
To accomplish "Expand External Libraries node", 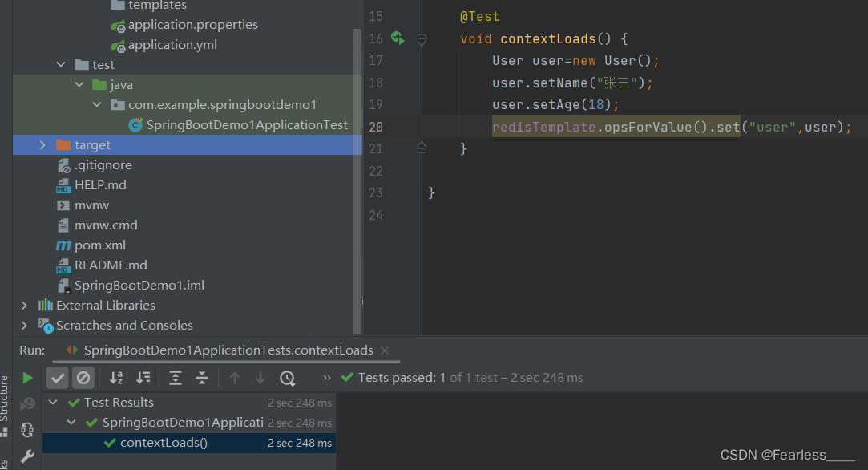I will tap(24, 306).
